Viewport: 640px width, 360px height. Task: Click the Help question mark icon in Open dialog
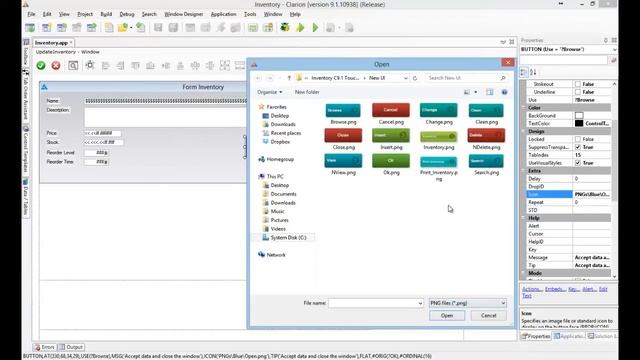(x=504, y=92)
